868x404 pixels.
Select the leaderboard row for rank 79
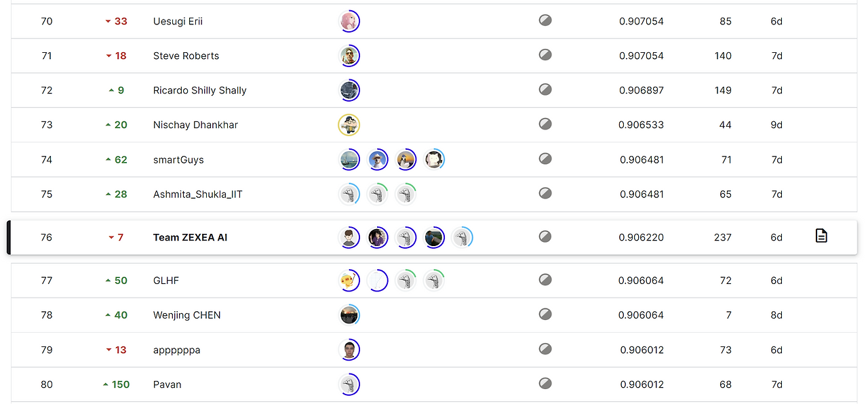pyautogui.click(x=434, y=350)
